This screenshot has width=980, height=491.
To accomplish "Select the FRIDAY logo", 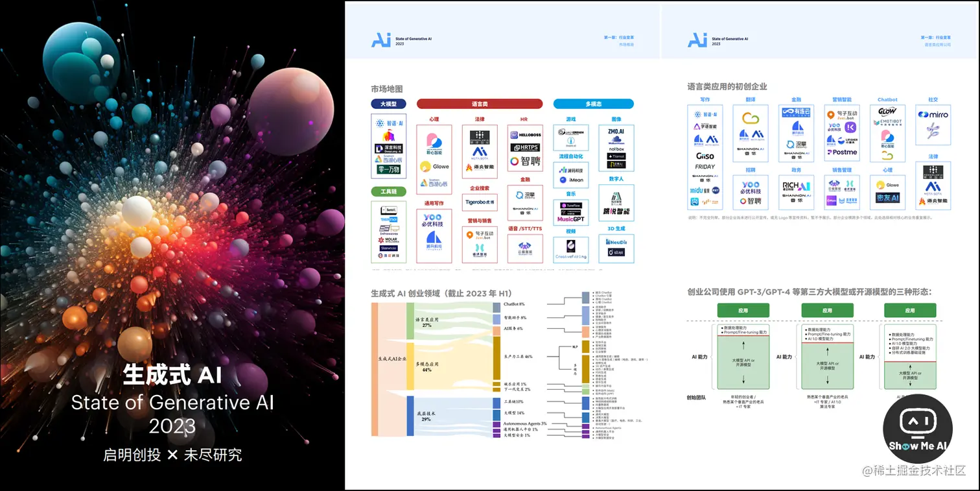I will (705, 167).
